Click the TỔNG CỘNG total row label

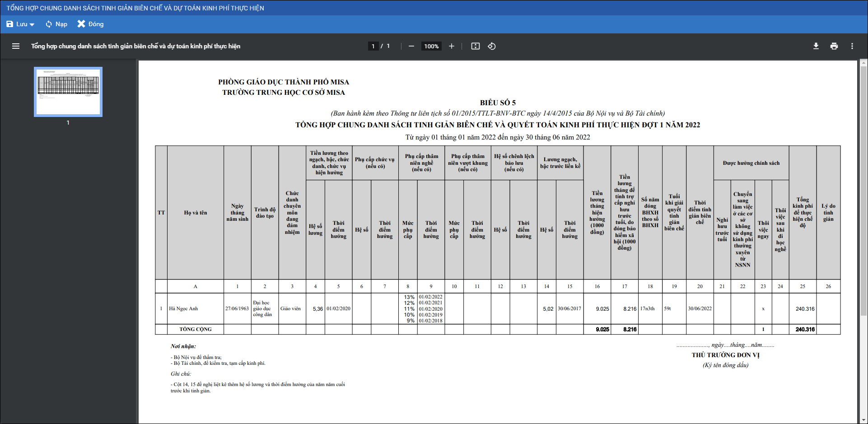point(195,329)
